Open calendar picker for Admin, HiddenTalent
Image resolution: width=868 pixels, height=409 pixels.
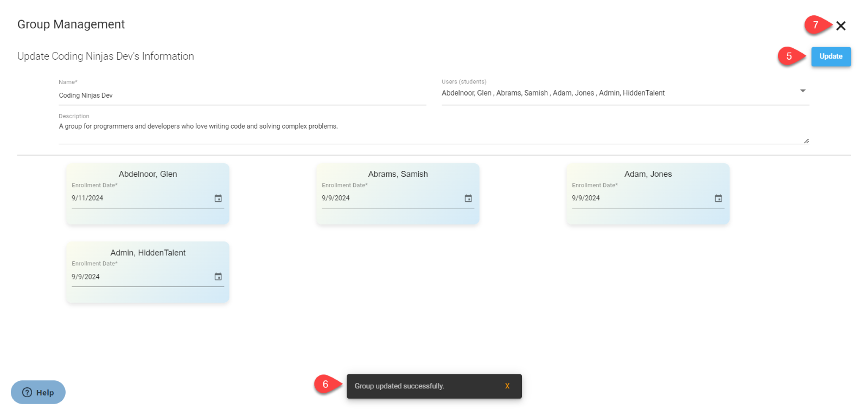218,277
